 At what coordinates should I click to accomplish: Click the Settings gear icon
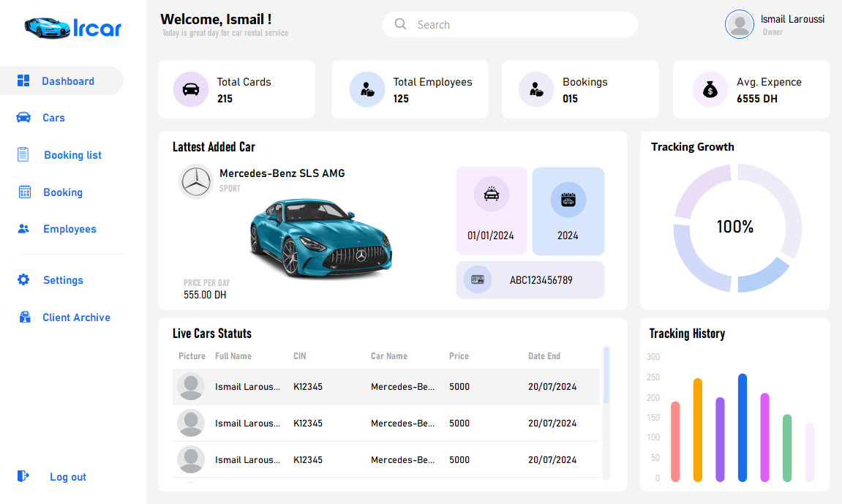(x=23, y=279)
